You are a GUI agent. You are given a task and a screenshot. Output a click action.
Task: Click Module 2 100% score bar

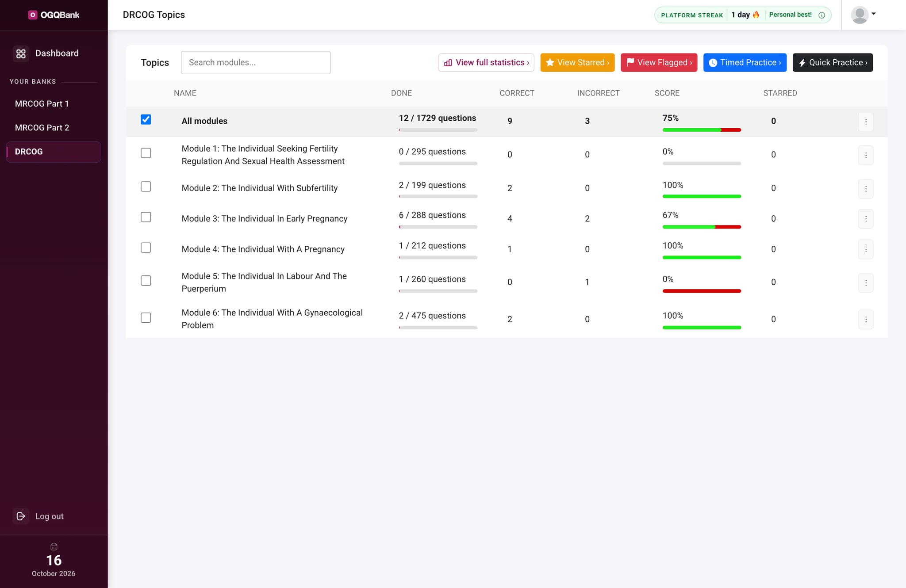(702, 197)
